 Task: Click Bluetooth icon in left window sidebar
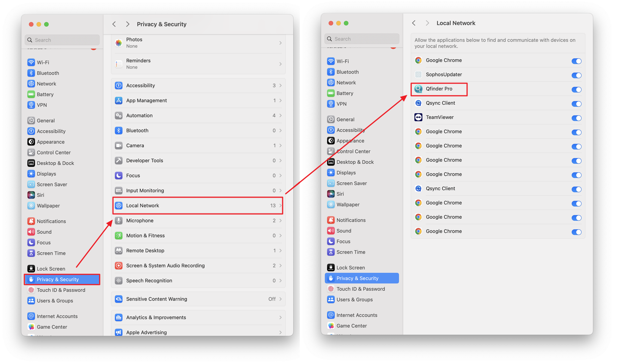pos(31,73)
